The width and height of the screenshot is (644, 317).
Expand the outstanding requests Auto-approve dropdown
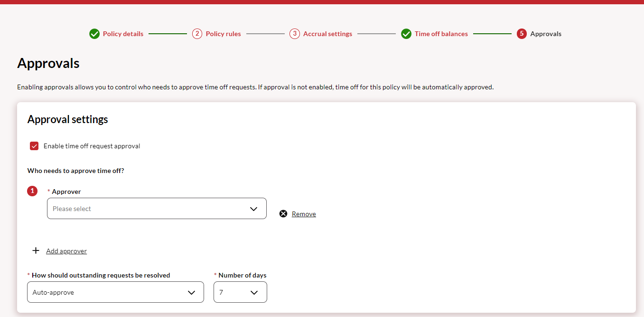pos(115,292)
